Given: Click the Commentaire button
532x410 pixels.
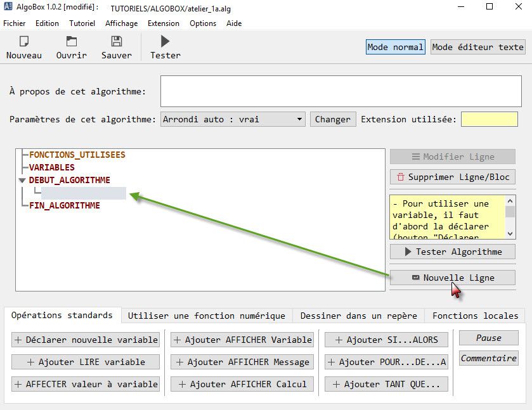Looking at the screenshot, I should click(x=489, y=358).
